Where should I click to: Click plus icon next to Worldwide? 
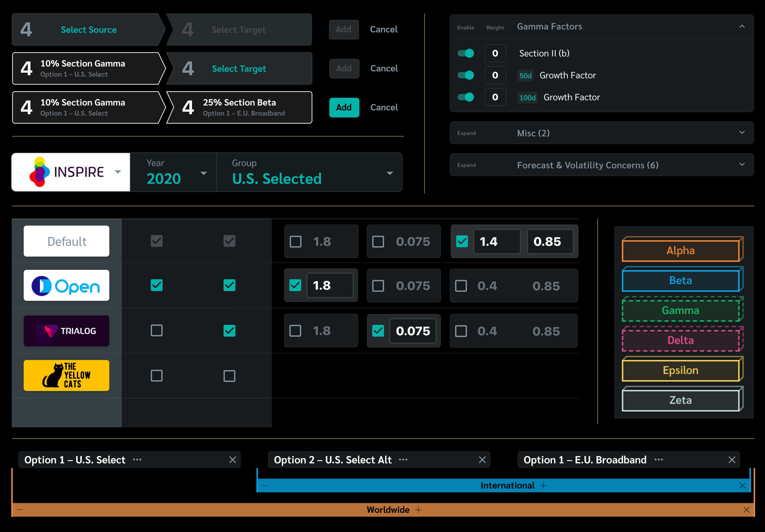[x=419, y=510]
